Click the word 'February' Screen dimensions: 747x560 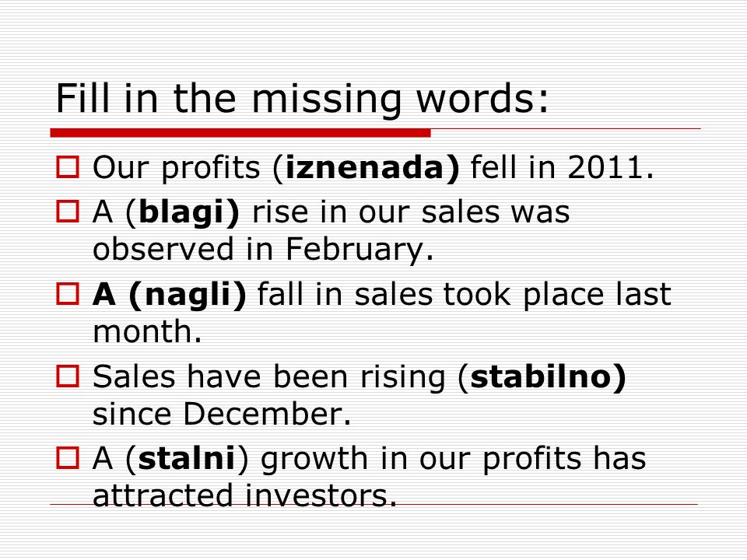354,250
